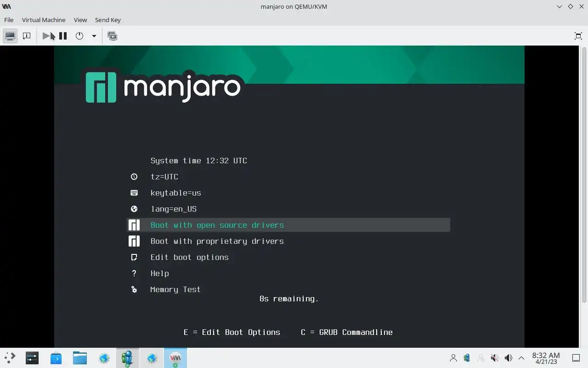Image resolution: width=588 pixels, height=368 pixels.
Task: Select the lang=en_US option
Action: (x=174, y=209)
